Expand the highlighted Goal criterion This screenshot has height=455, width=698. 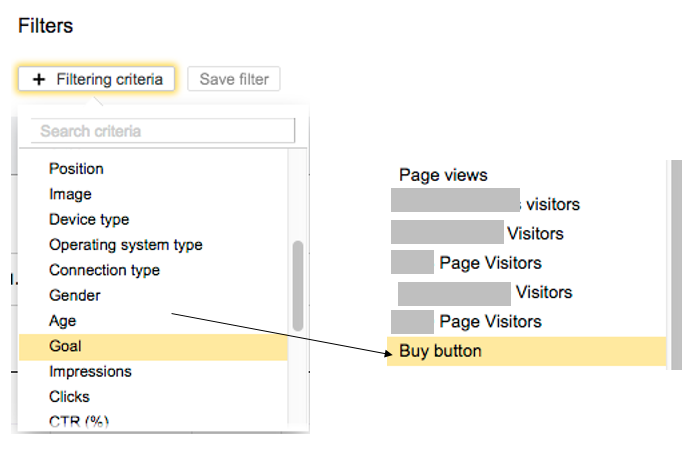pyautogui.click(x=65, y=346)
